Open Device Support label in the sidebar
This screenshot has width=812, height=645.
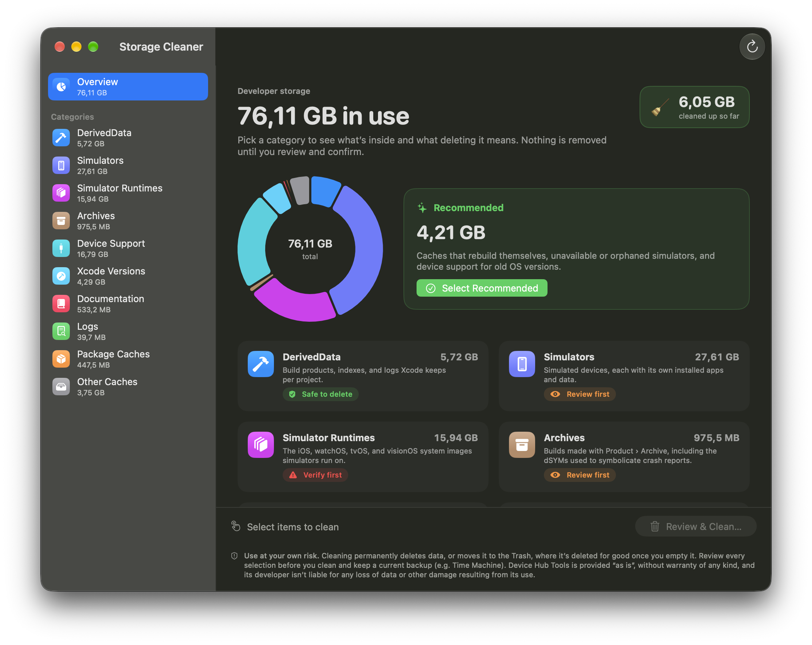(111, 244)
